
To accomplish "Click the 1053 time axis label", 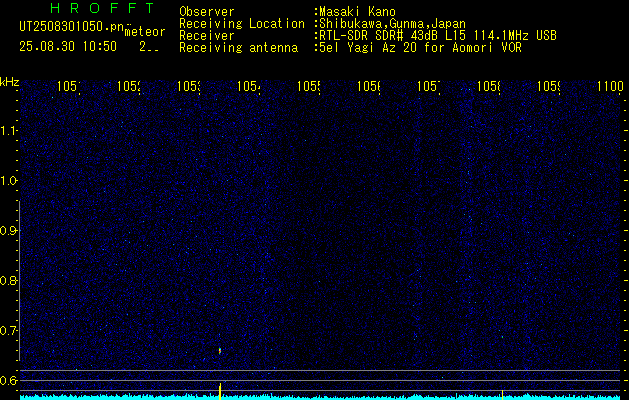I will click(x=189, y=86).
